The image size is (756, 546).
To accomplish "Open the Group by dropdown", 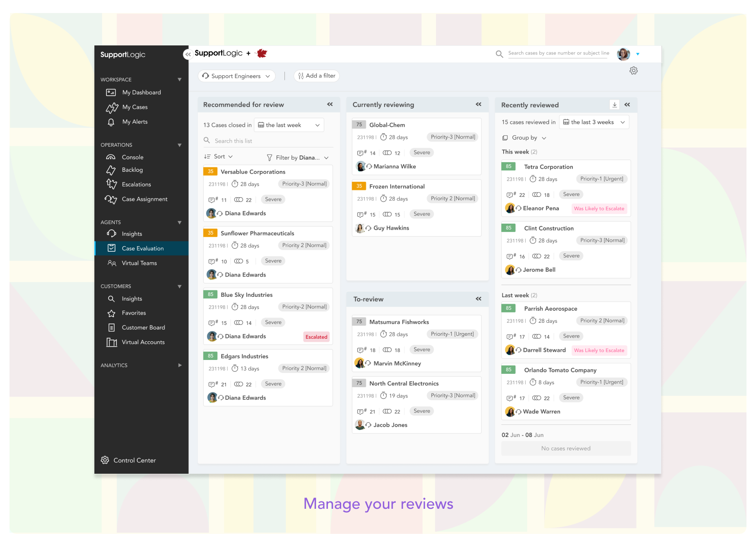I will pyautogui.click(x=524, y=138).
